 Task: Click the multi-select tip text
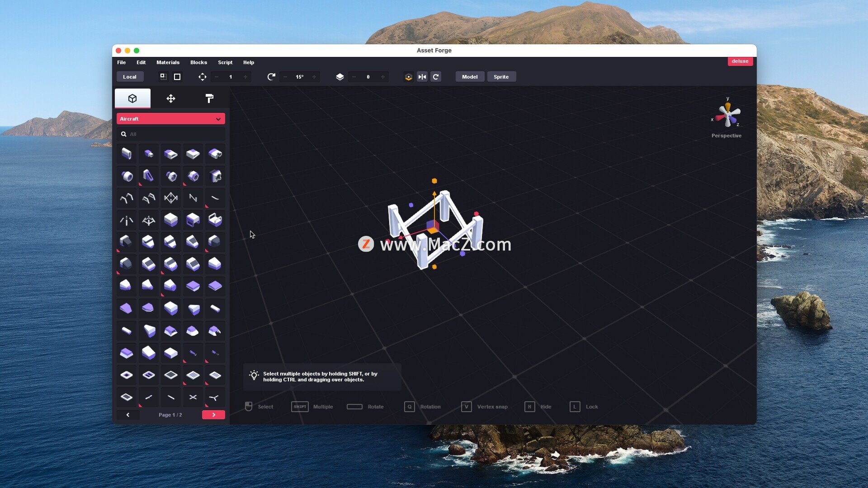click(x=320, y=377)
